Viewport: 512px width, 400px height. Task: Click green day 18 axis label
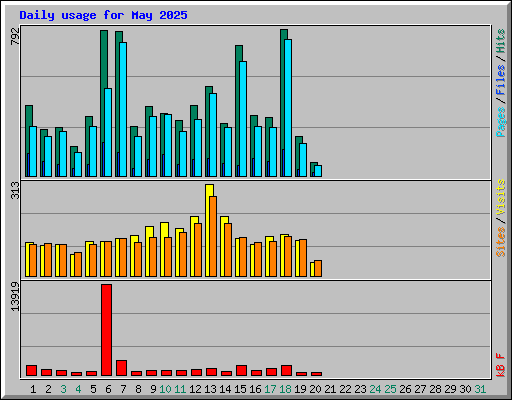click(x=285, y=389)
